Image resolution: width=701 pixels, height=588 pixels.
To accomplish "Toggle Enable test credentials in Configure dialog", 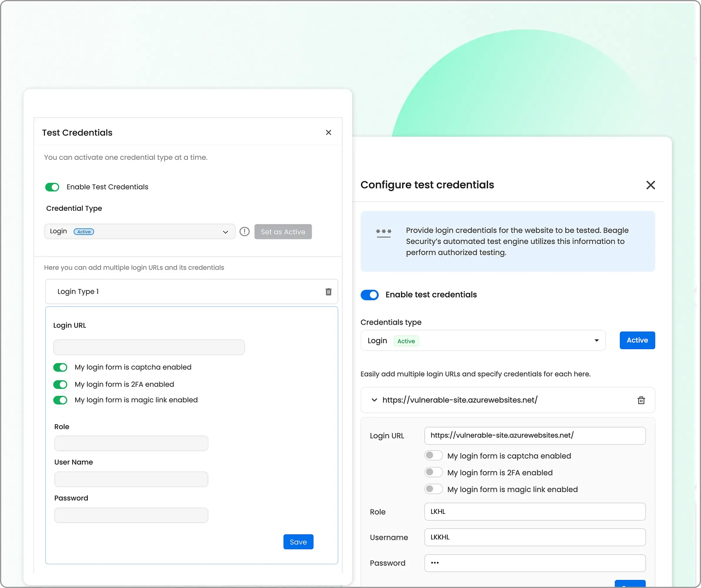I will 370,295.
